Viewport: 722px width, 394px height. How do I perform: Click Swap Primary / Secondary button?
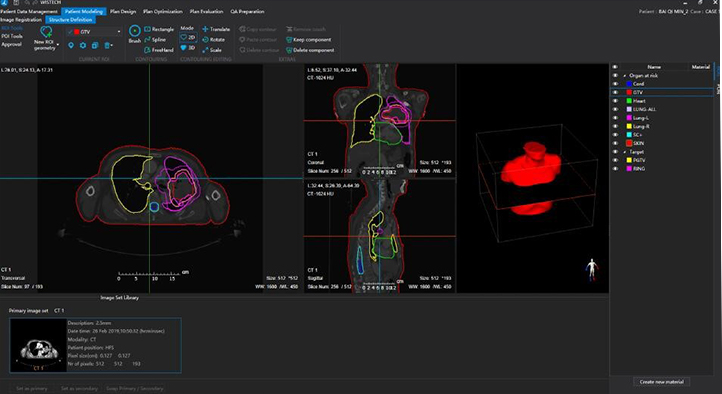(134, 388)
